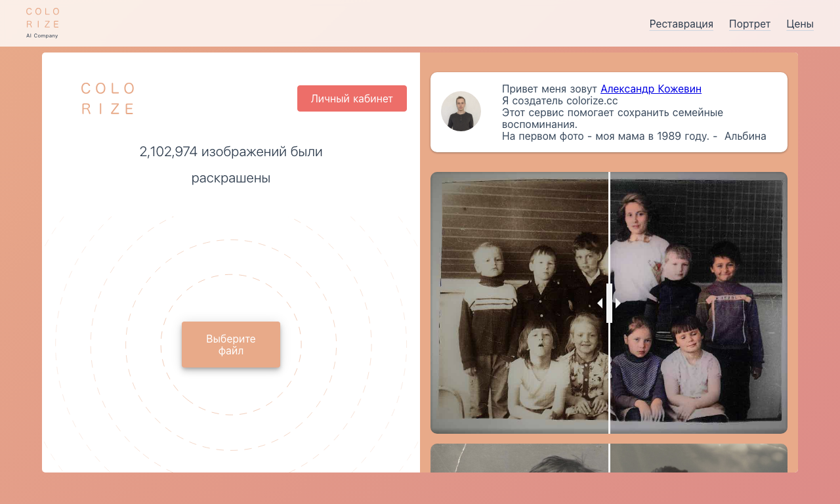Viewport: 840px width, 504px height.
Task: Open the Реставрация menu item
Action: click(681, 24)
